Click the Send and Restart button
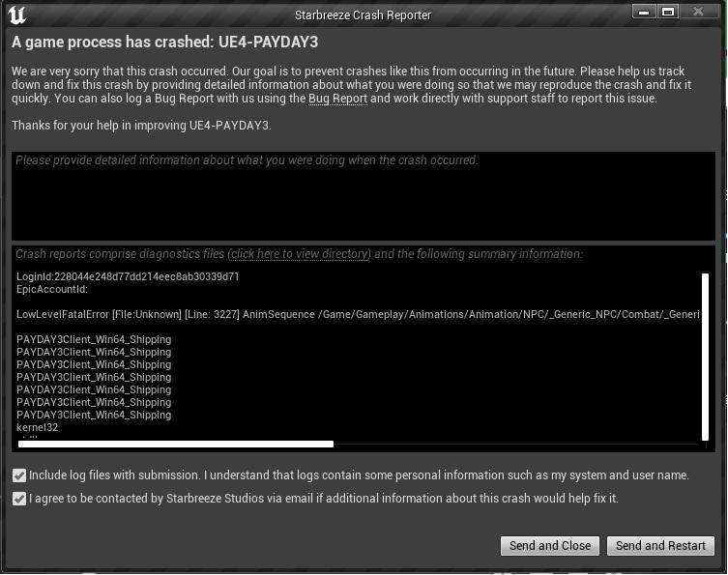Viewport: 728px width, 575px height. [660, 546]
